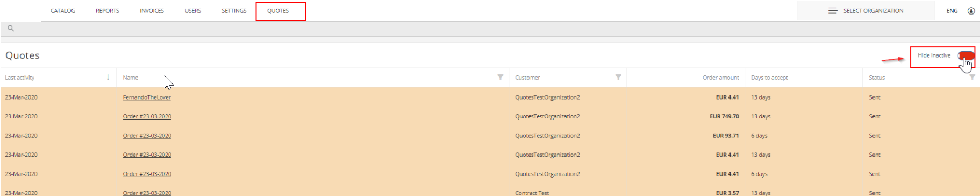Open the ENG language selector
Viewport: 980px width, 196px height.
(x=952, y=11)
